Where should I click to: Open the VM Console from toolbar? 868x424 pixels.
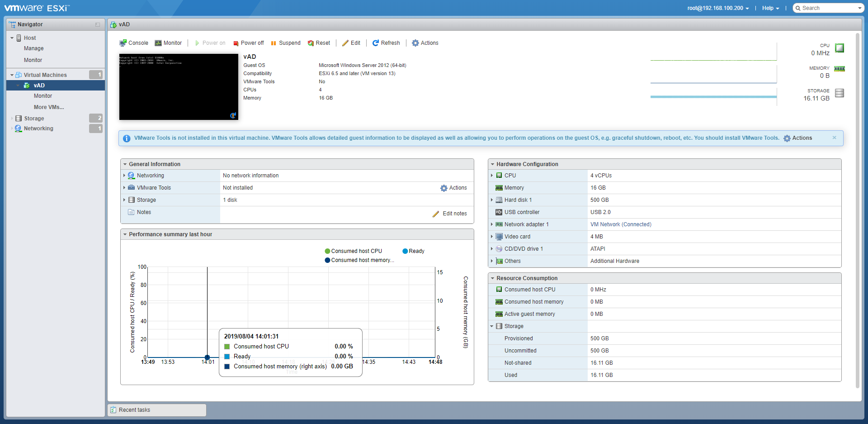134,43
